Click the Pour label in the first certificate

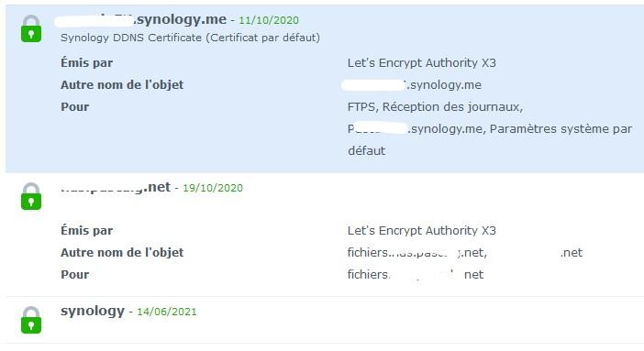(74, 107)
